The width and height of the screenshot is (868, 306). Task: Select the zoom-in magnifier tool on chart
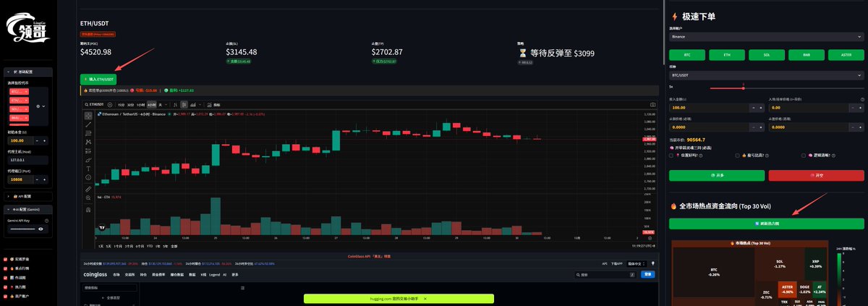[88, 198]
